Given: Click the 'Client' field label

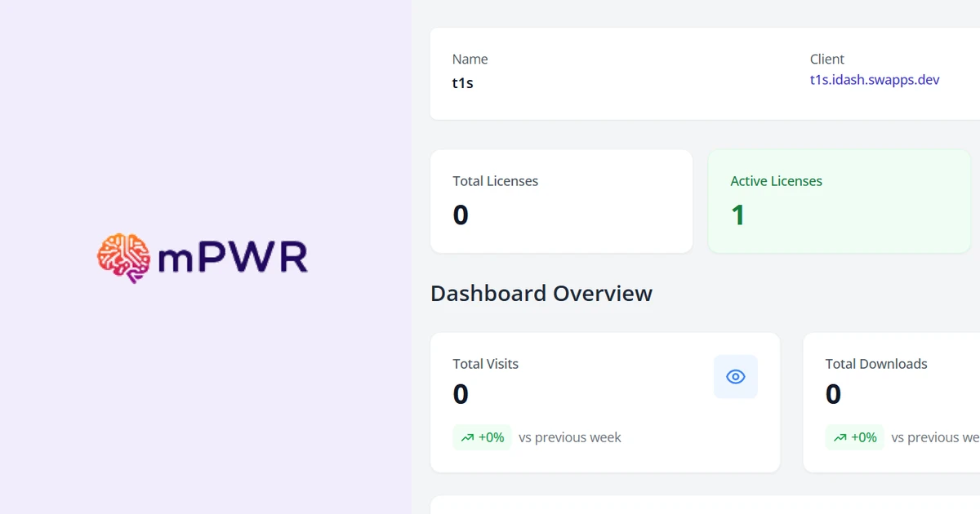Looking at the screenshot, I should 827,60.
